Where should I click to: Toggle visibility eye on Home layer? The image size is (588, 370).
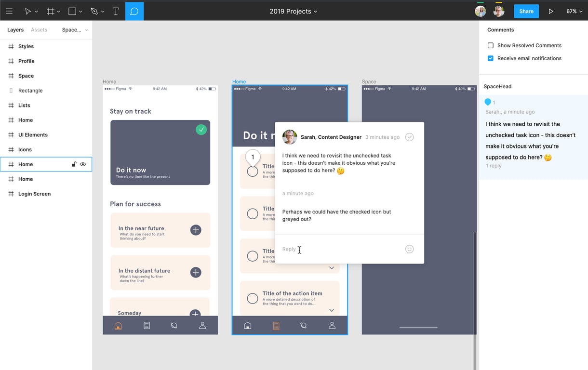(x=83, y=164)
